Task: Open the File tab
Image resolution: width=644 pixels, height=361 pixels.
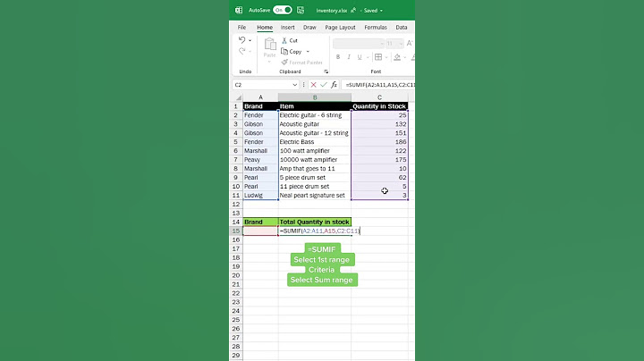Action: (241, 27)
